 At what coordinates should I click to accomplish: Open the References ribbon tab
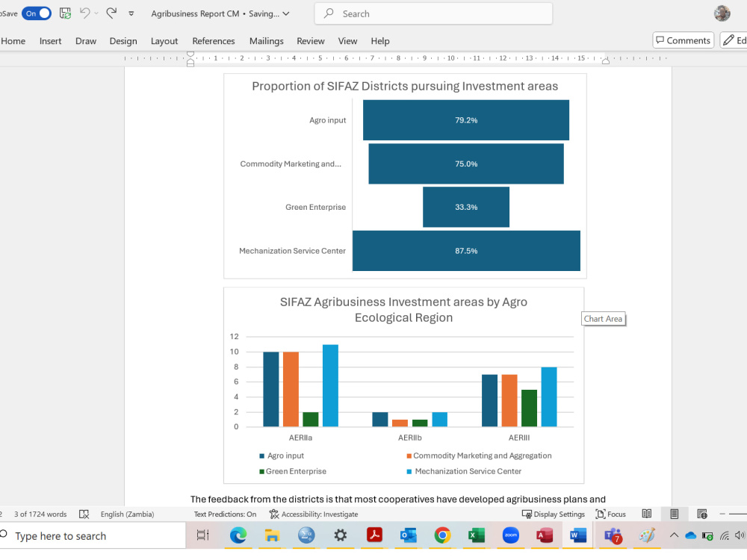[214, 41]
